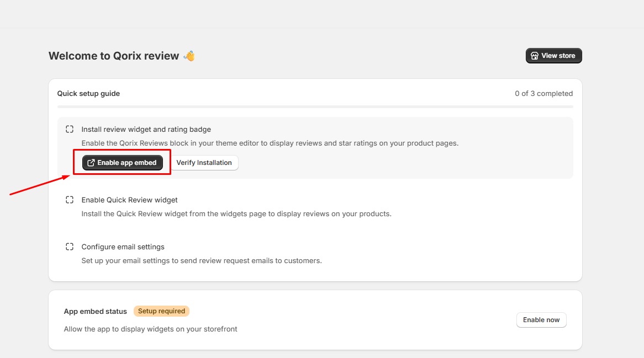The height and width of the screenshot is (358, 644).
Task: Click the '0 of 3 completed' text
Action: pos(544,93)
